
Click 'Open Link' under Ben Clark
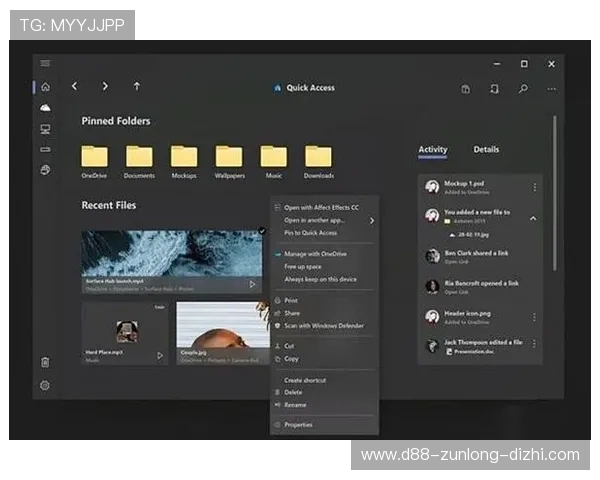tap(458, 263)
